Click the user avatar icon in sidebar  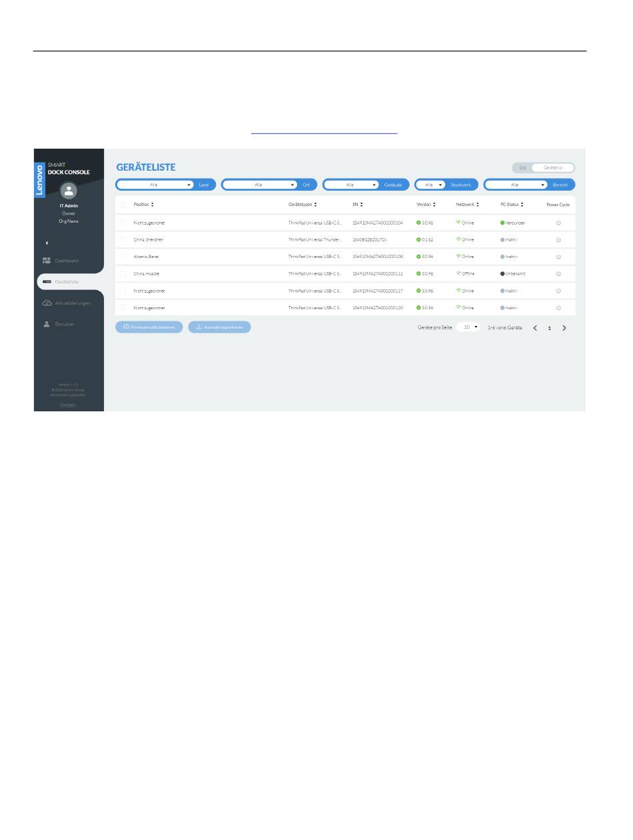click(69, 191)
